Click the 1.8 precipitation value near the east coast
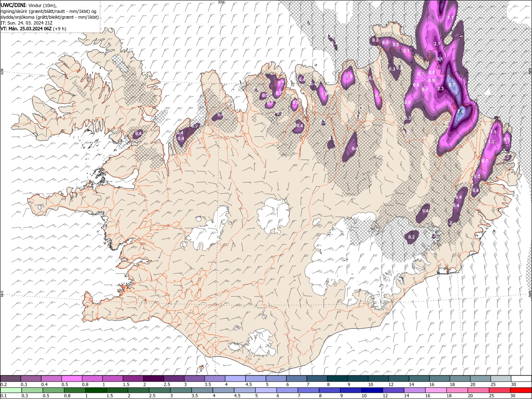 493,132
